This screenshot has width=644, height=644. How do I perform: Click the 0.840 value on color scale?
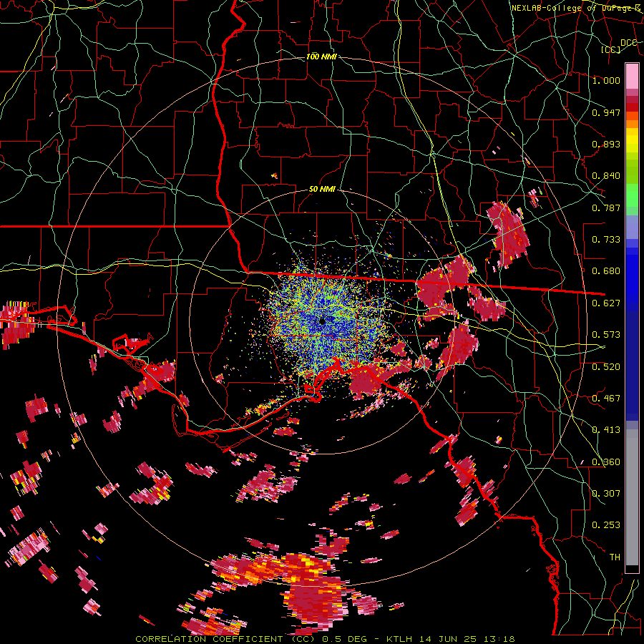tap(606, 176)
